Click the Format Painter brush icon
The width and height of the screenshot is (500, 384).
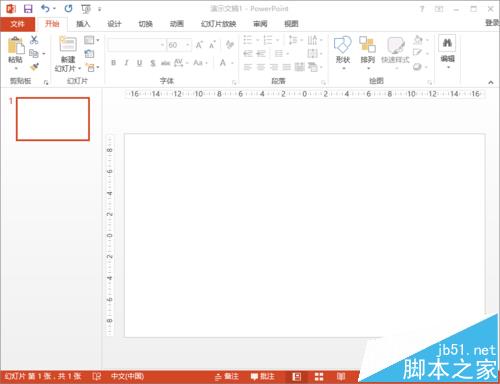[34, 67]
